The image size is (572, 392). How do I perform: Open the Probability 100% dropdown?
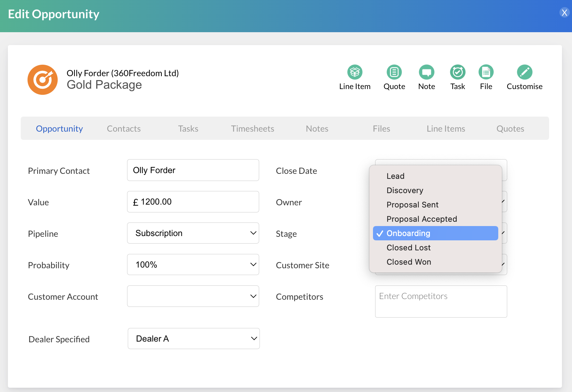pyautogui.click(x=193, y=265)
